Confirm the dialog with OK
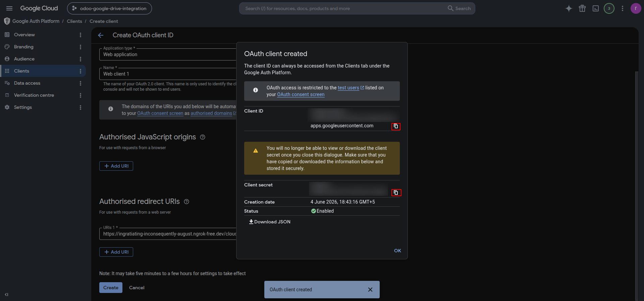This screenshot has width=644, height=301. coord(397,251)
